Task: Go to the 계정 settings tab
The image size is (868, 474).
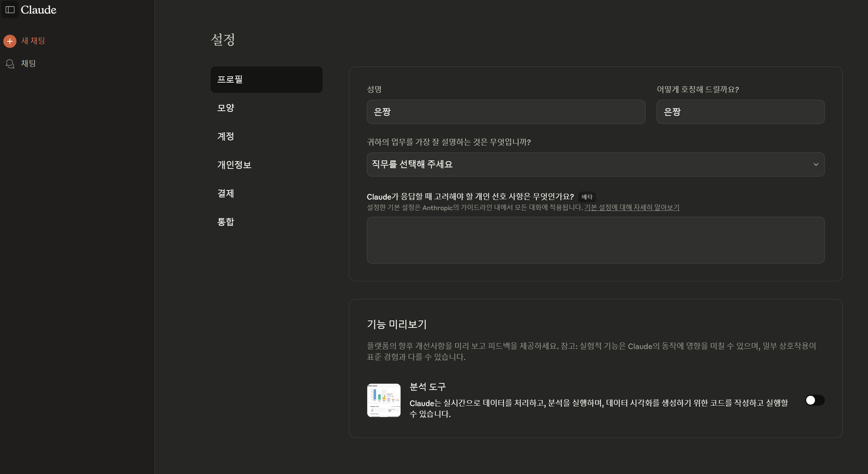Action: point(226,136)
